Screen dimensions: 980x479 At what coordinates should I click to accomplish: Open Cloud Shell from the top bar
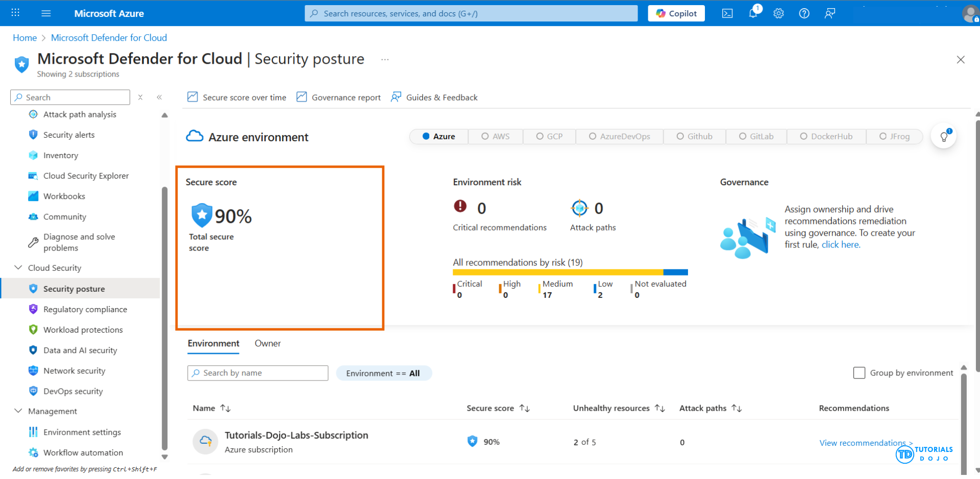click(x=727, y=14)
